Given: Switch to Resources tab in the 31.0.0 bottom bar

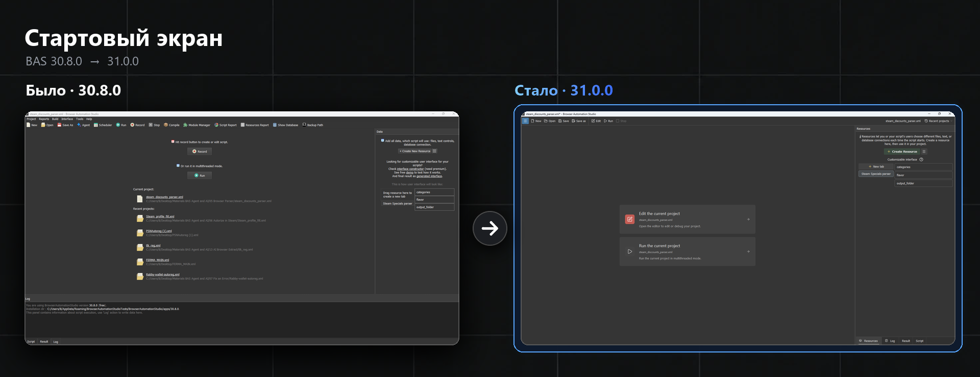Looking at the screenshot, I should click(x=869, y=341).
